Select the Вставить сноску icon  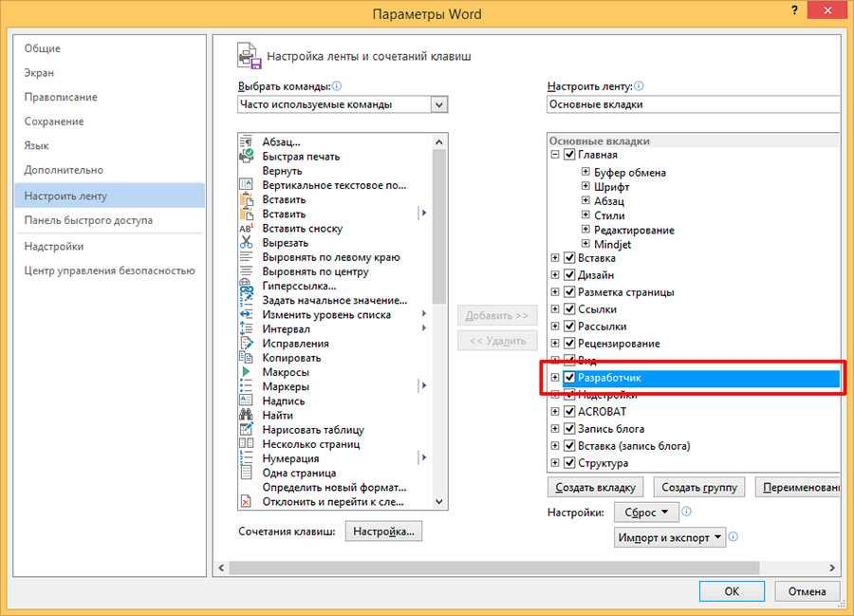(246, 228)
